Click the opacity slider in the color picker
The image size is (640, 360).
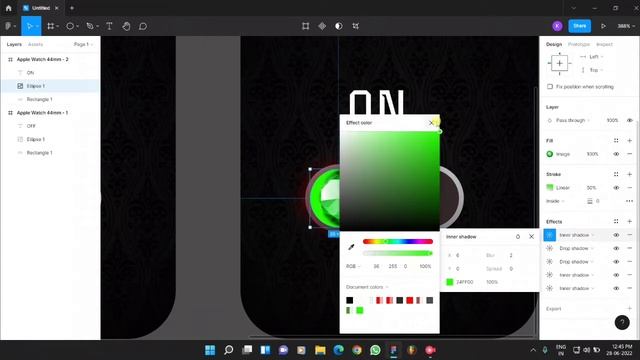coord(398,253)
